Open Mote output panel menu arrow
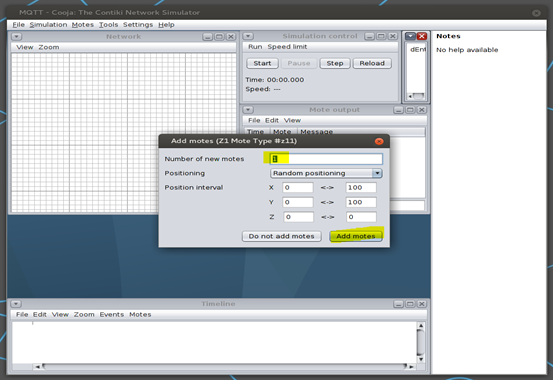This screenshot has height=380, width=553. (x=248, y=110)
